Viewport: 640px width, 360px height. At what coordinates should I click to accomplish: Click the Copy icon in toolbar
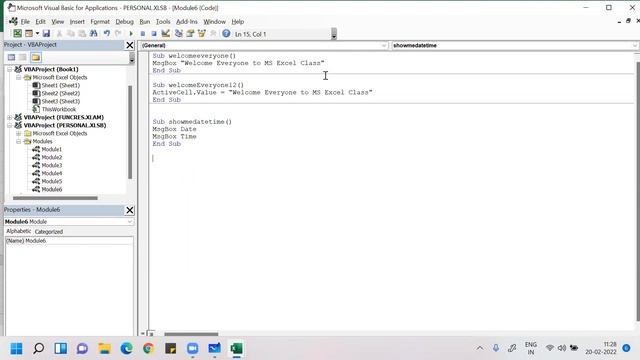pos(71,34)
